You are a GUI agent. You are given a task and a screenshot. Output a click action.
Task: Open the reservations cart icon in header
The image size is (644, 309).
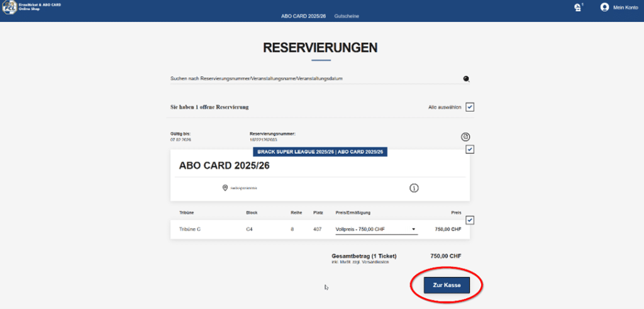[577, 8]
